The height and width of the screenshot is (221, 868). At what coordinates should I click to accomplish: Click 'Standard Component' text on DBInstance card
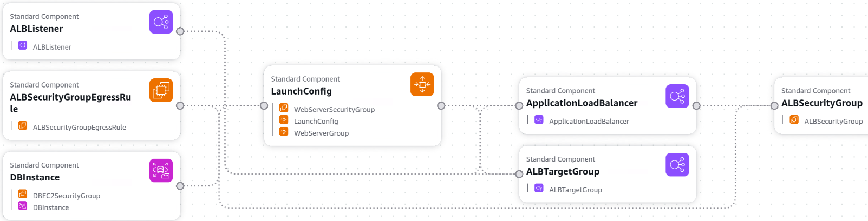(x=44, y=165)
